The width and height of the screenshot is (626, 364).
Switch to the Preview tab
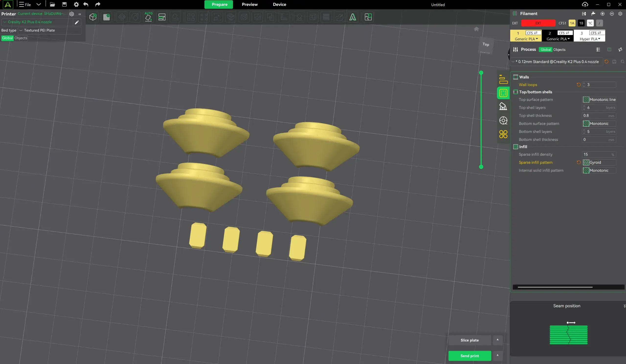tap(250, 4)
